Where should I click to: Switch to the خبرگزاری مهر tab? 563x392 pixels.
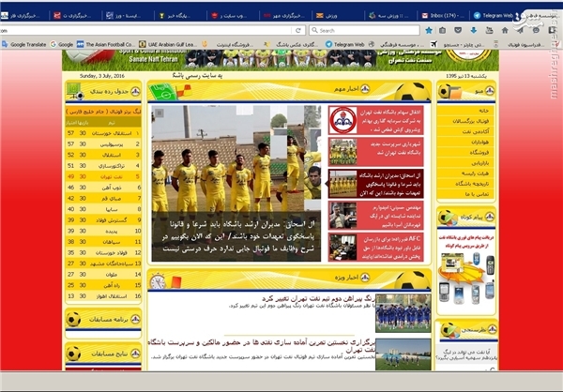pos(284,15)
